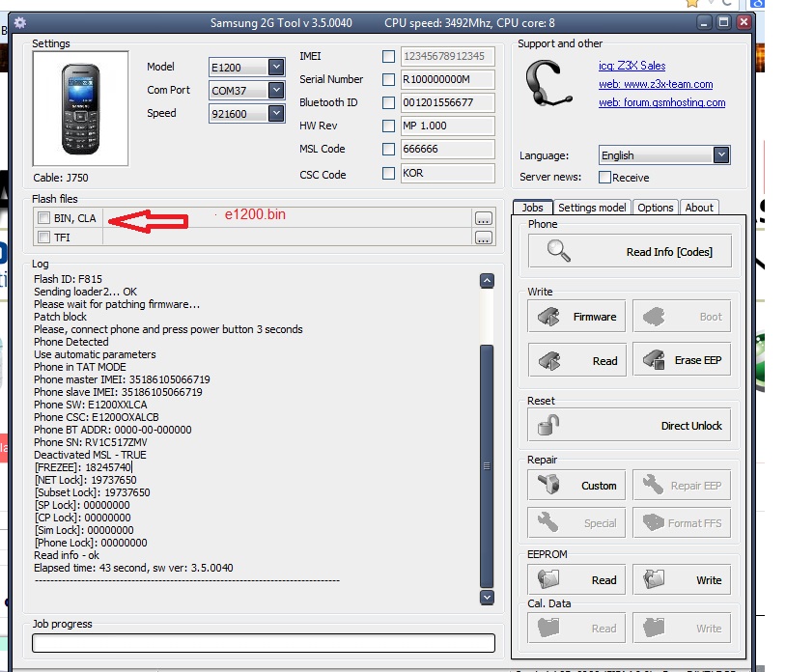This screenshot has height=672, width=786.
Task: Click the IMEI input field
Action: pos(447,56)
